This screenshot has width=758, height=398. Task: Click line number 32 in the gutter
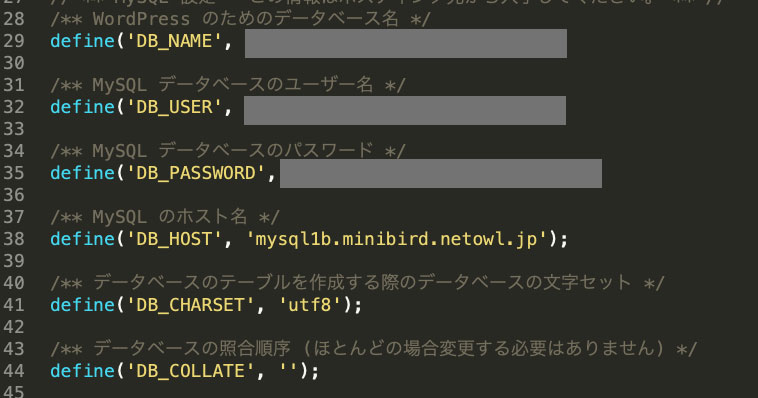(x=14, y=107)
